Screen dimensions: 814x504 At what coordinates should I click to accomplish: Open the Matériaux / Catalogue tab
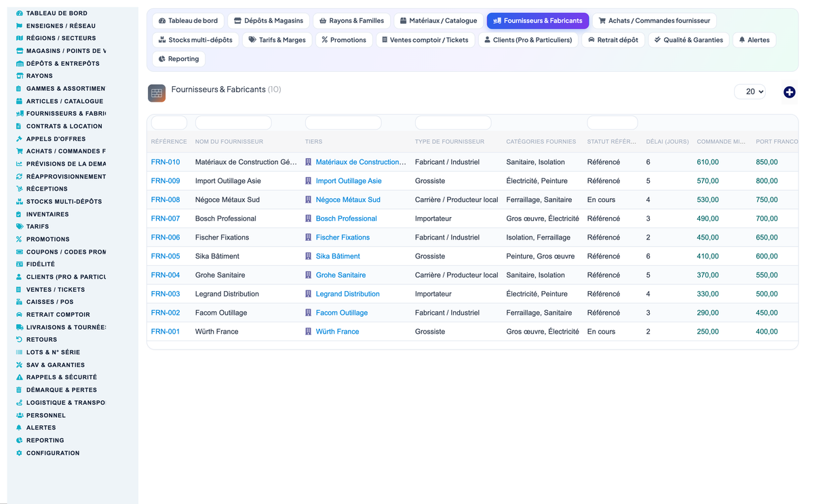pyautogui.click(x=438, y=21)
